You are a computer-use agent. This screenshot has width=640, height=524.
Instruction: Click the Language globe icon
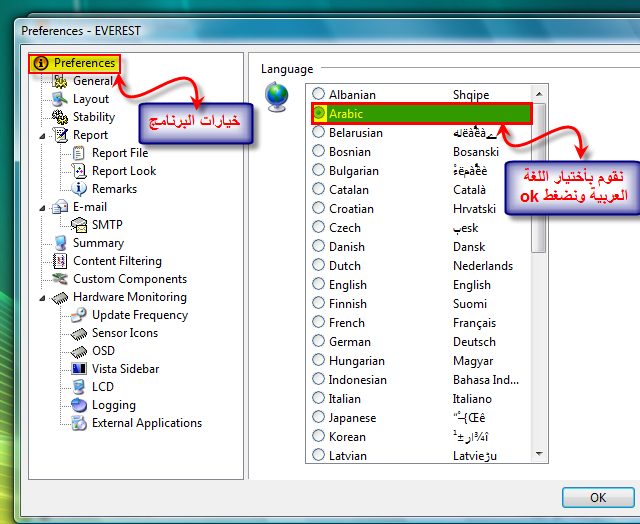point(277,97)
